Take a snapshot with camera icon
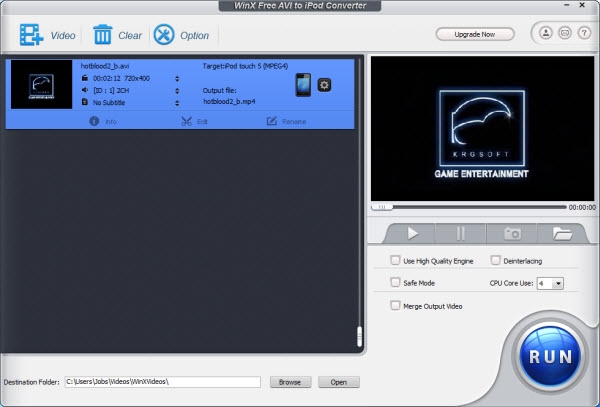 [512, 233]
